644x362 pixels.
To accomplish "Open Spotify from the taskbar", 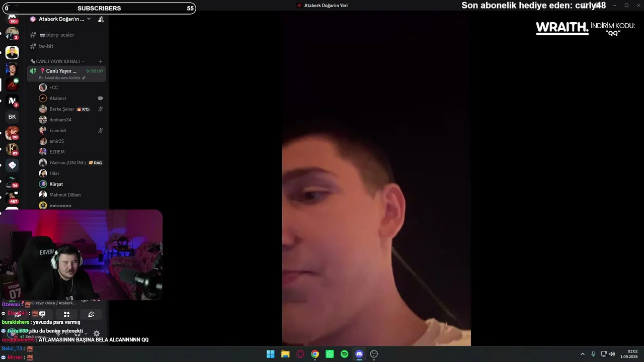I will (x=345, y=354).
